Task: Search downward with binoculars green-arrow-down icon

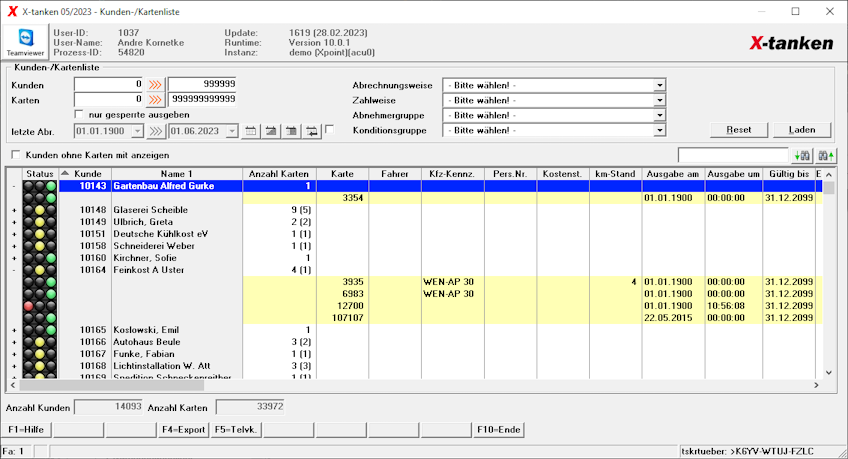Action: point(801,156)
